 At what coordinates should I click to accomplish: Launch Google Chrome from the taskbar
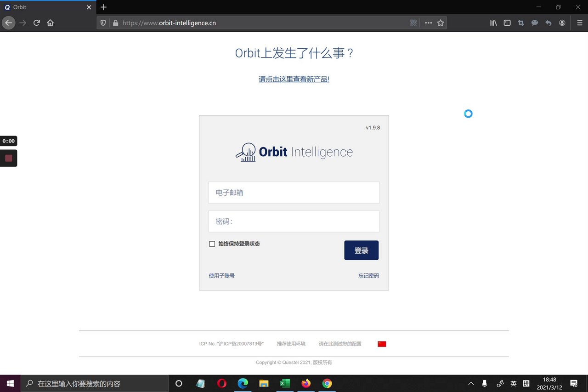point(327,383)
